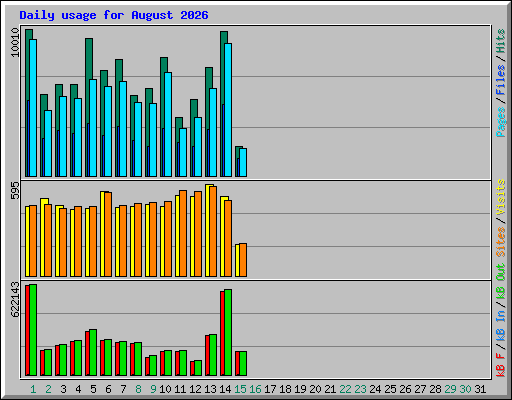The image size is (512, 400).
Task: Click the green kB Out bar for day 13
Action: 213,355
